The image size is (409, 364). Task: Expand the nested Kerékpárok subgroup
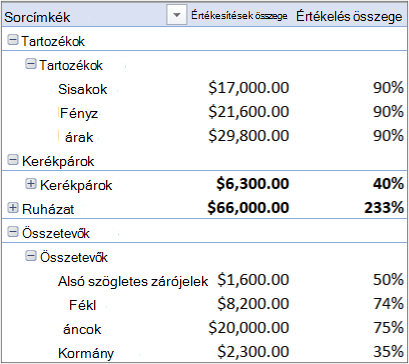(x=31, y=184)
